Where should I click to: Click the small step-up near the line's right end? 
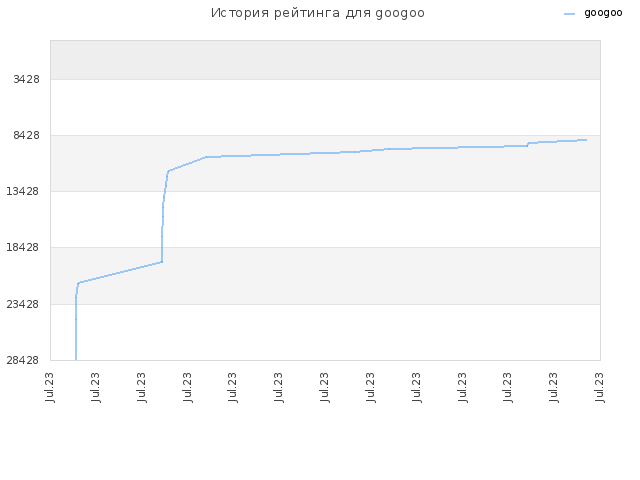pyautogui.click(x=528, y=144)
